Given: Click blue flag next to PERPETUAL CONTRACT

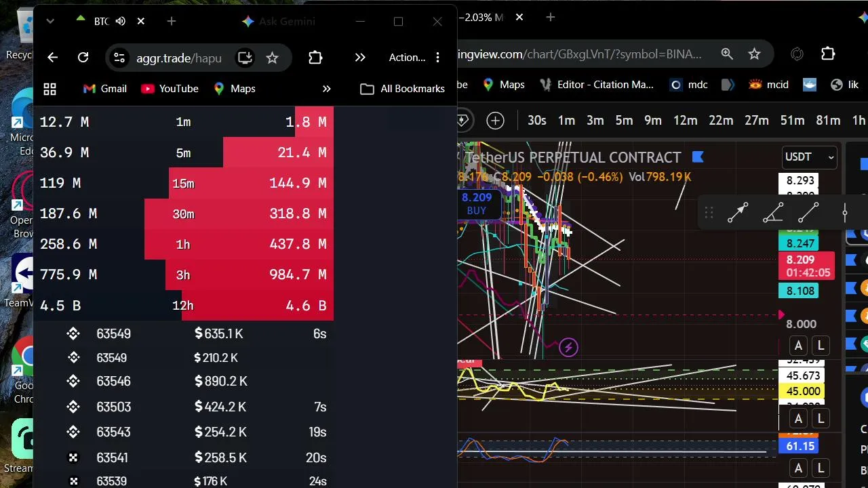Looking at the screenshot, I should pos(698,157).
